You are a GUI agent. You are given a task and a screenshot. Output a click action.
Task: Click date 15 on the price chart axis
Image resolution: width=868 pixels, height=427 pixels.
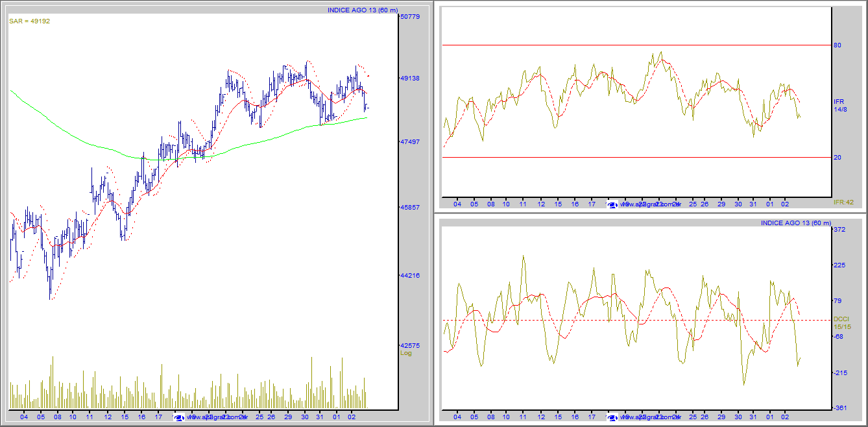pos(125,417)
